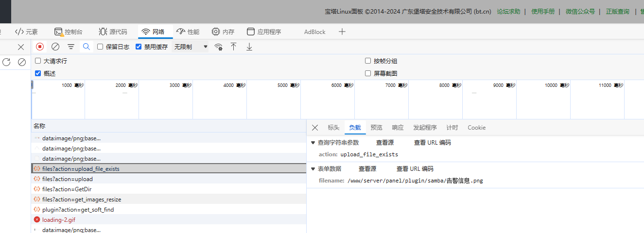
Task: Close the request details pane
Action: 315,128
